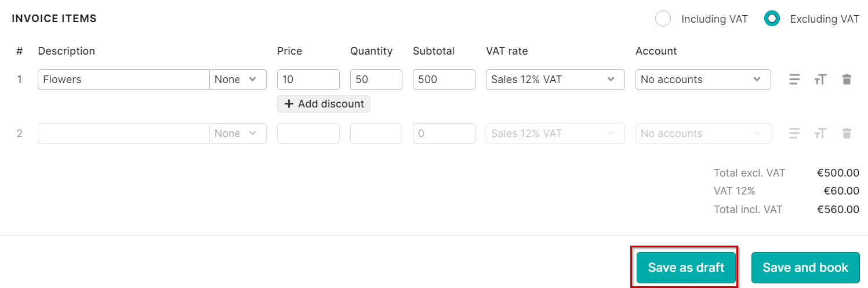Select the Including VAT radio button

click(x=663, y=19)
